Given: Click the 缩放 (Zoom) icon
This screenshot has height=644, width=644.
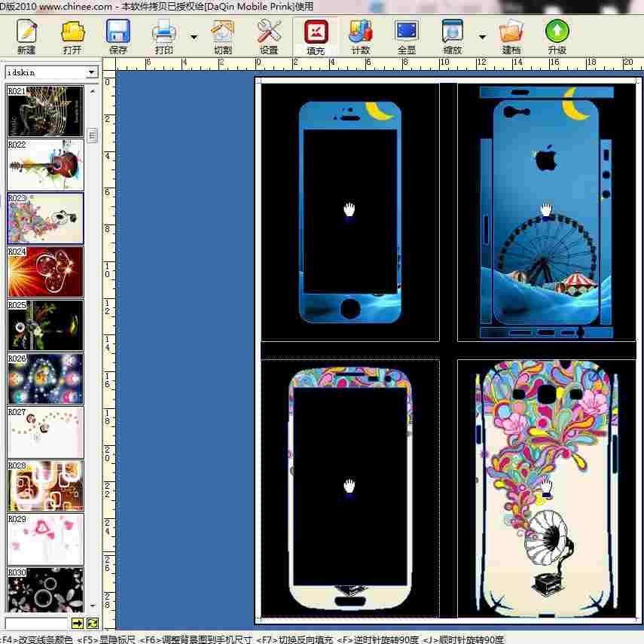Looking at the screenshot, I should pos(452,36).
